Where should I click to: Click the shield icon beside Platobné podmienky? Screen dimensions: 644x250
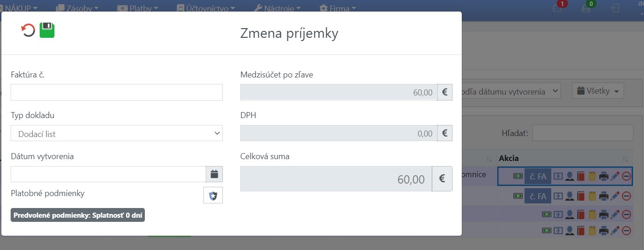tap(213, 196)
